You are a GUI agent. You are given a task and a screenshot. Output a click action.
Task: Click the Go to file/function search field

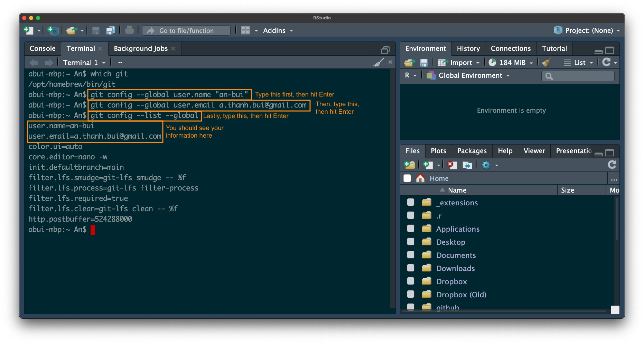pos(187,30)
